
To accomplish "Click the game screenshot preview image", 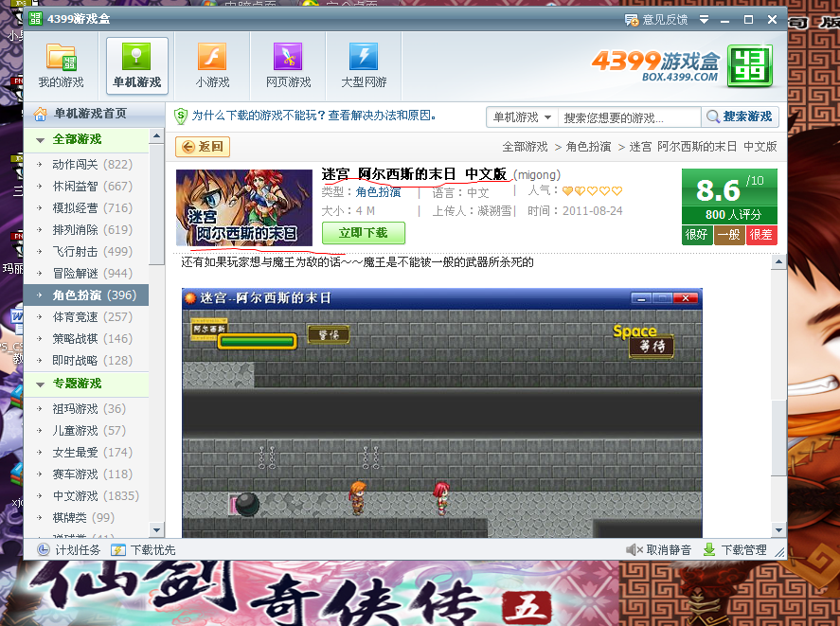I will click(442, 413).
